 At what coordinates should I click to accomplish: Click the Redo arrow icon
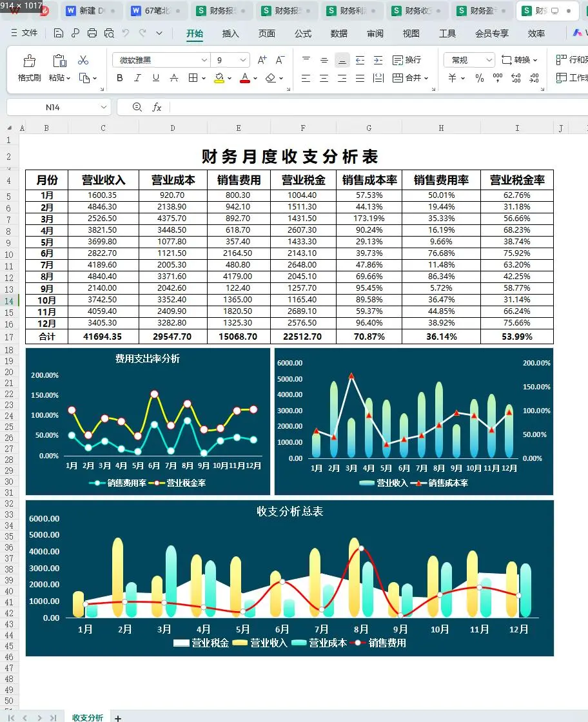[x=142, y=33]
